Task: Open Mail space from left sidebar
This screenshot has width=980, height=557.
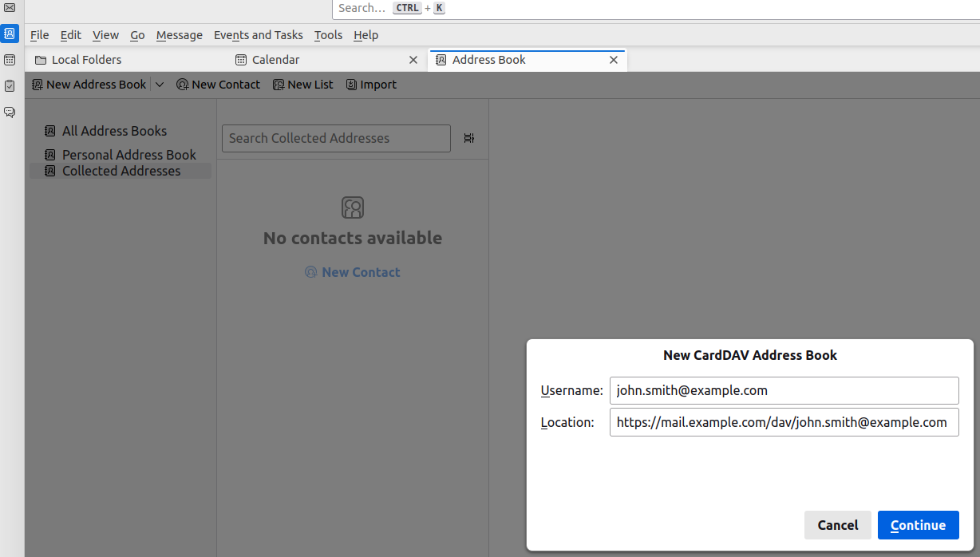Action: click(x=10, y=8)
